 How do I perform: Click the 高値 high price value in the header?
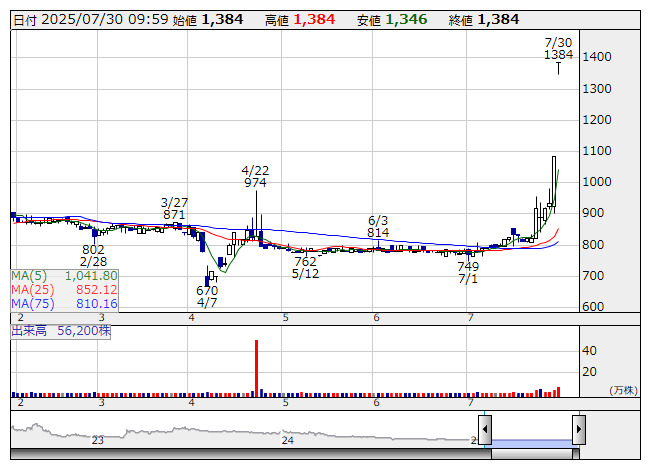pos(317,19)
